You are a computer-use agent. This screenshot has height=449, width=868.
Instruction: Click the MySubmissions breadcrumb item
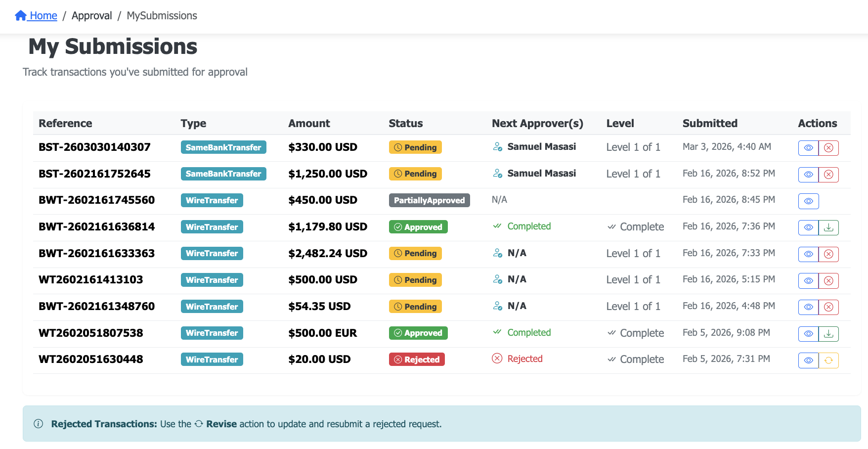click(x=162, y=16)
